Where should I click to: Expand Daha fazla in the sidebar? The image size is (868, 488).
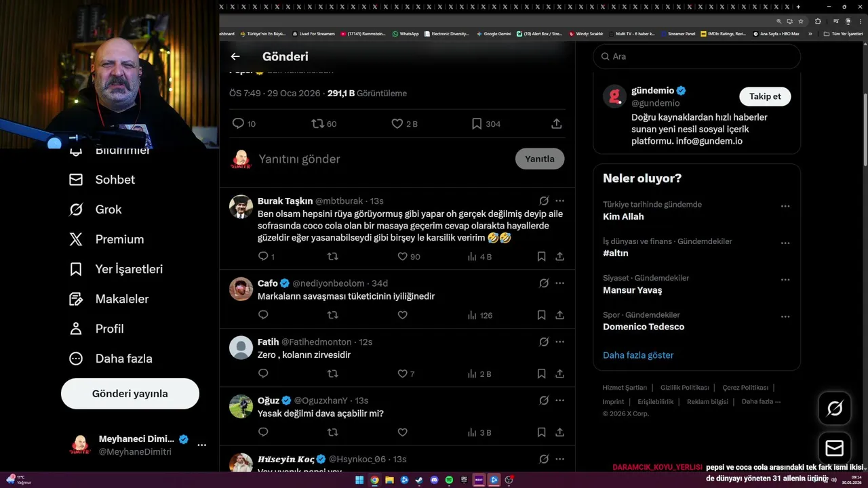(111, 359)
